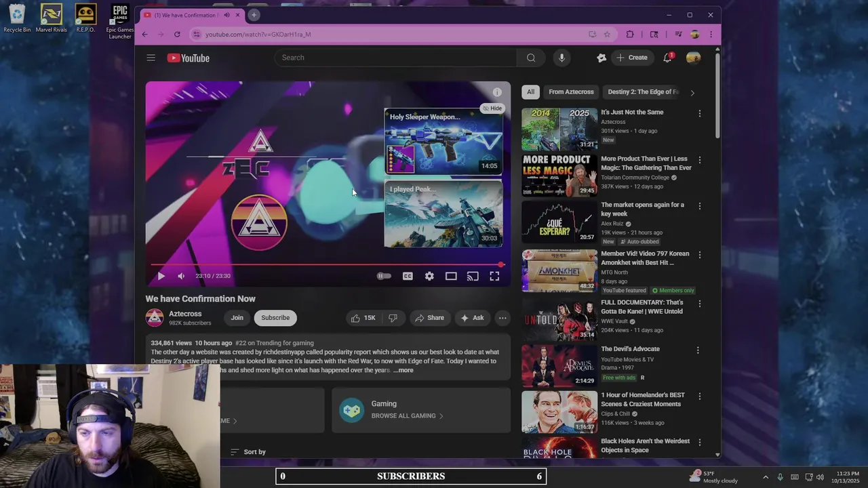868x488 pixels.
Task: Select the From Aztecross chip
Action: [x=571, y=92]
